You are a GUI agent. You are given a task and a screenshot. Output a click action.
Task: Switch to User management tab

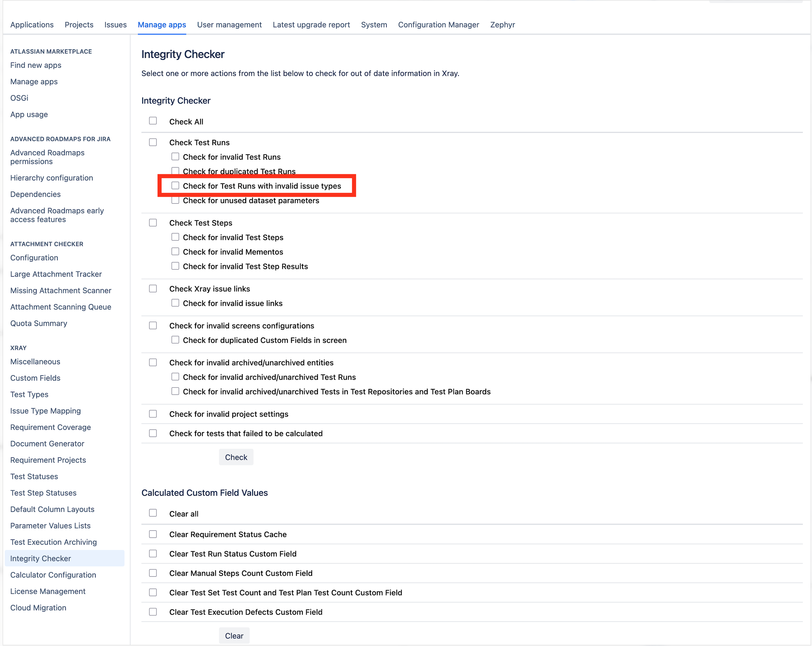point(229,25)
